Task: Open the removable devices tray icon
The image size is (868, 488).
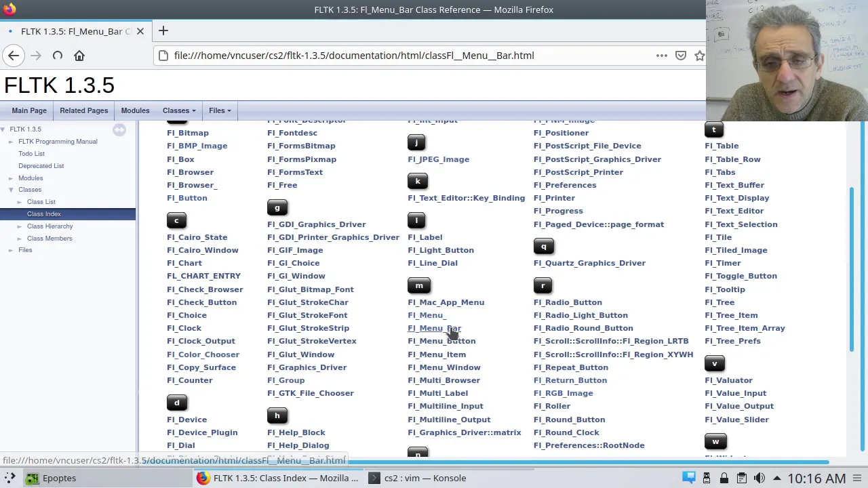Action: 707,478
